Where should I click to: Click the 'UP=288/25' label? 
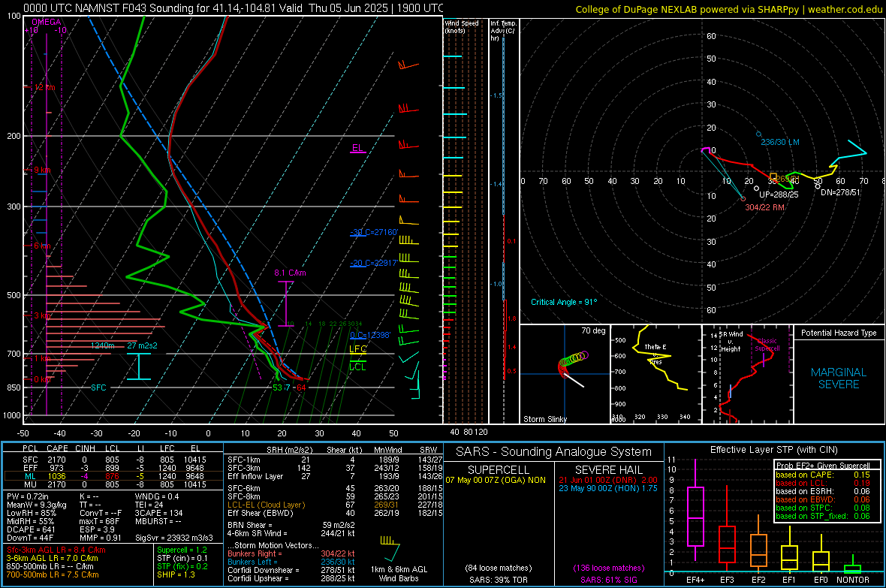[x=779, y=194]
